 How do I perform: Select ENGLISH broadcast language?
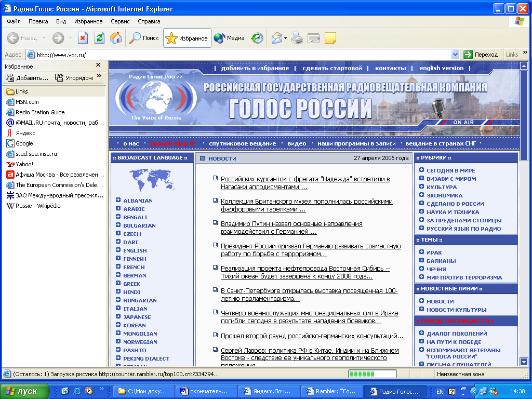pos(135,250)
